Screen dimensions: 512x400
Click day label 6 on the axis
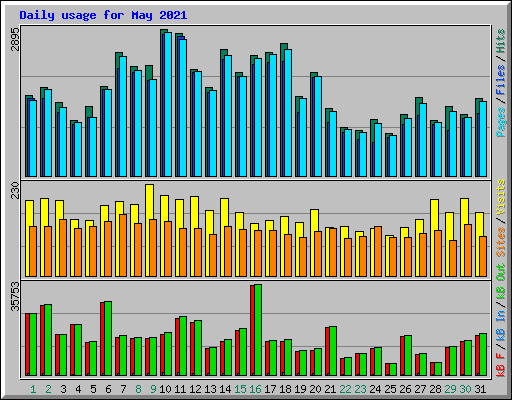(x=108, y=389)
